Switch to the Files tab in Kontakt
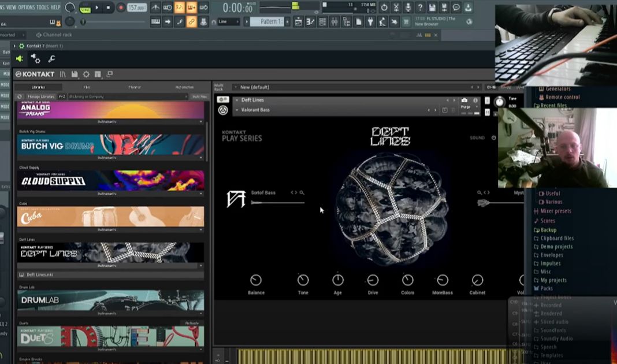Screen dimensions: 617x364 [x=87, y=87]
